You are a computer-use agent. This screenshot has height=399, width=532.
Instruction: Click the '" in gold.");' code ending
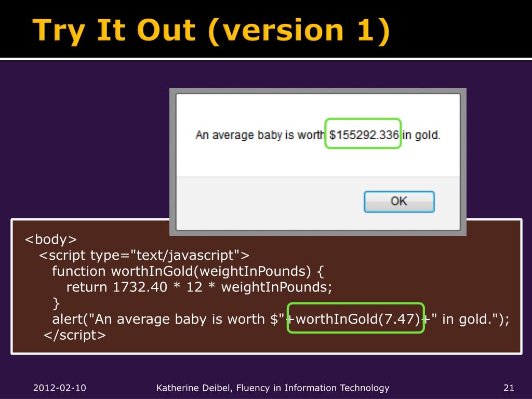(470, 319)
